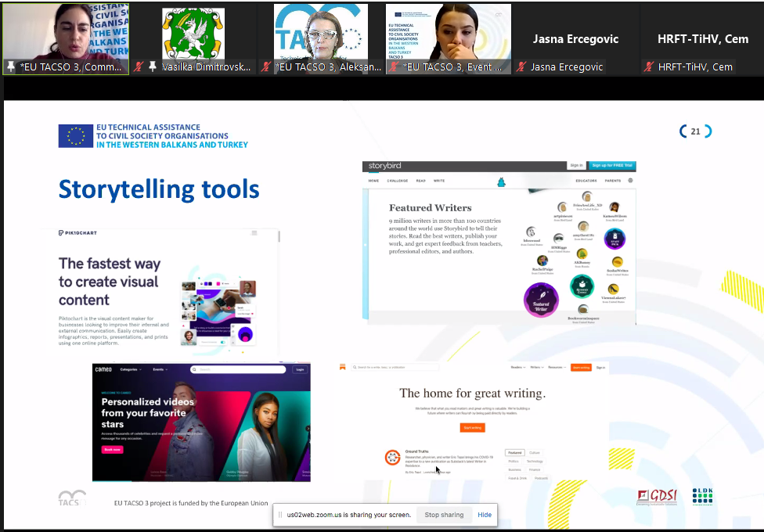Click the Cameo logo
This screenshot has height=532, width=764.
103,369
